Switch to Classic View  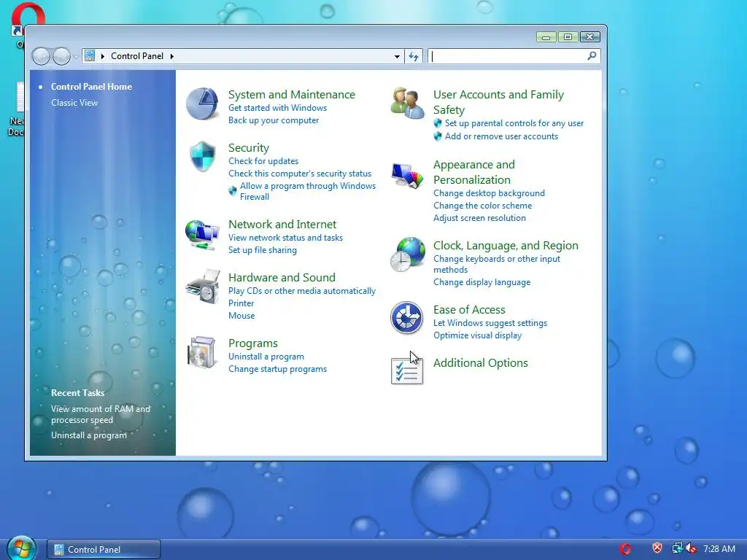click(74, 103)
